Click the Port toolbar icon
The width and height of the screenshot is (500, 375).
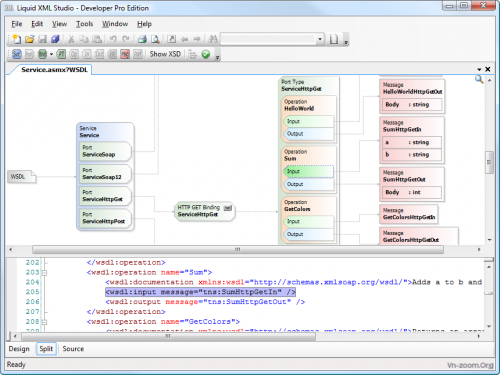tap(30, 54)
